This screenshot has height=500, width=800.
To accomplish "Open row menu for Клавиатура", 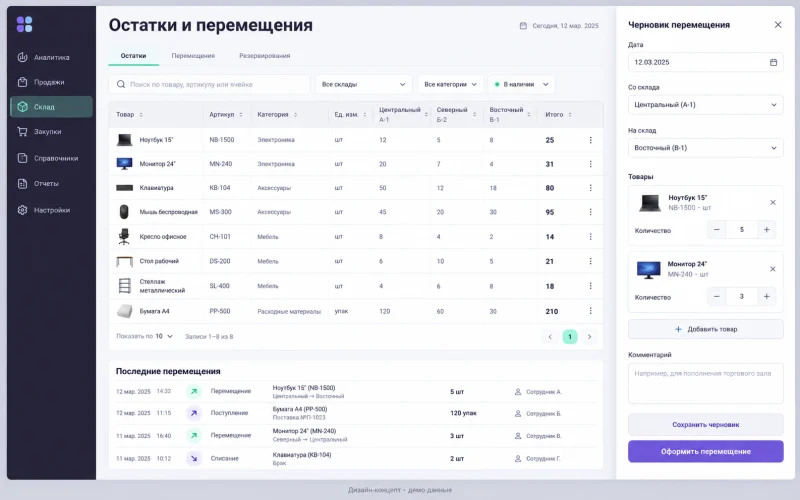I will [x=590, y=188].
